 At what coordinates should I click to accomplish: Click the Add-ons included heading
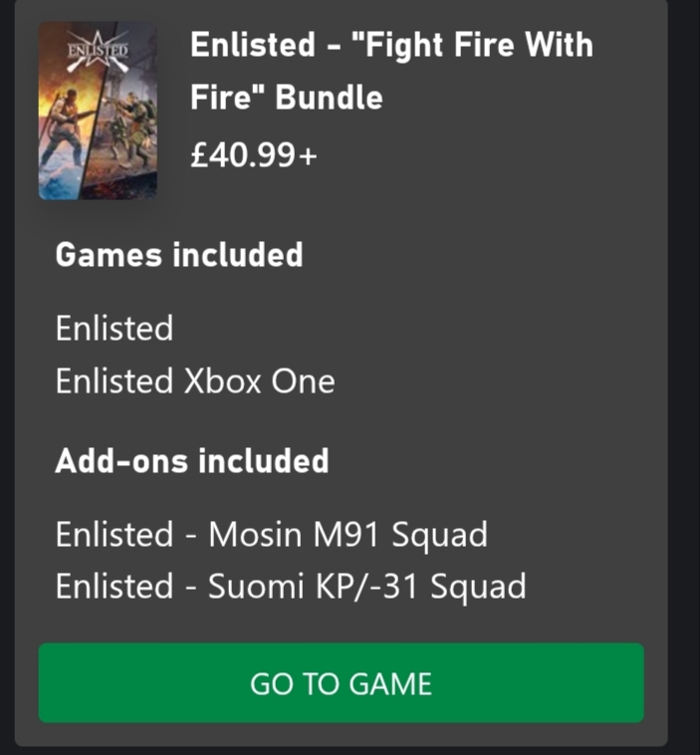tap(191, 461)
